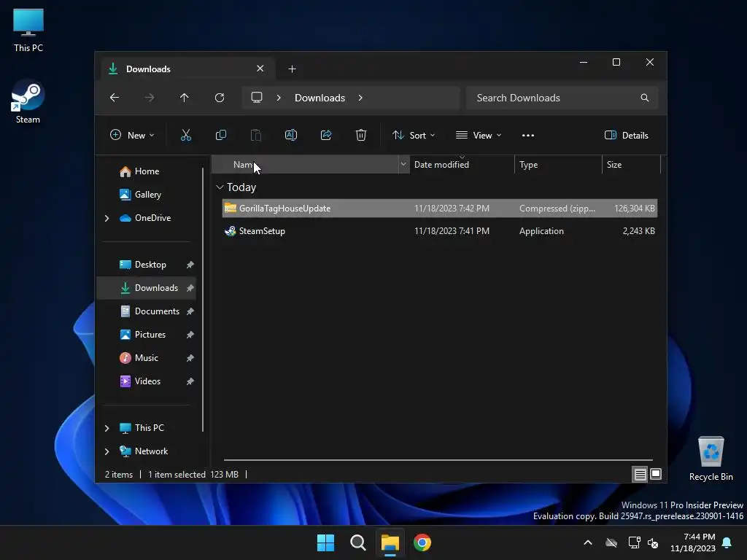Image resolution: width=747 pixels, height=560 pixels.
Task: Click chevron after Downloads in address bar
Action: click(x=360, y=98)
